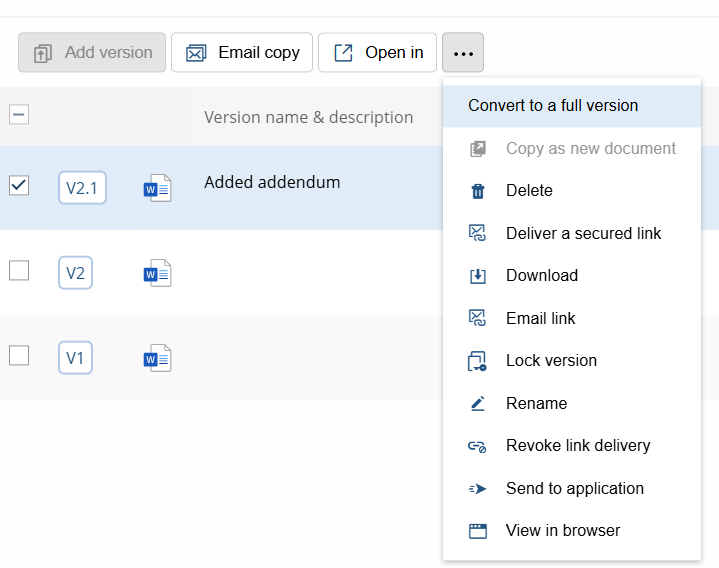Click the Rename pencil icon
This screenshot has height=568, width=719.
click(x=477, y=403)
